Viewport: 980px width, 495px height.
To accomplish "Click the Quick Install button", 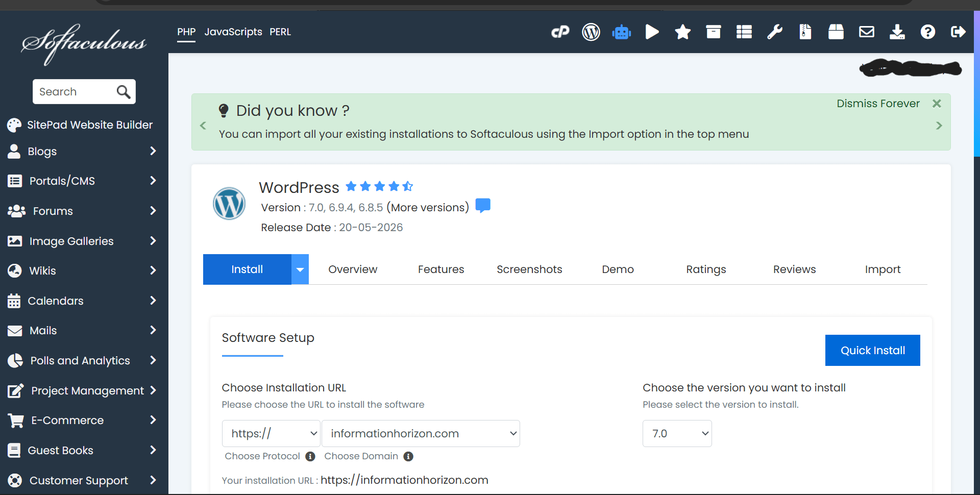I will 872,350.
